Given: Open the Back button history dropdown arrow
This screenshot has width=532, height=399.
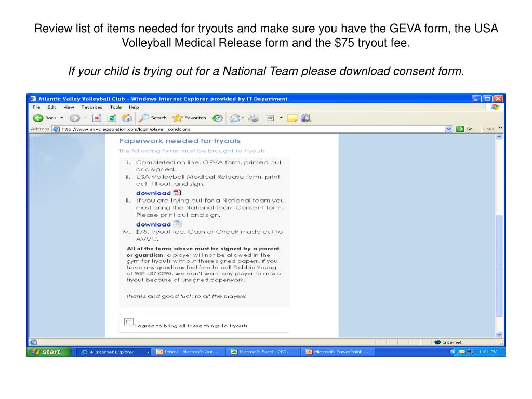Looking at the screenshot, I should coord(62,118).
